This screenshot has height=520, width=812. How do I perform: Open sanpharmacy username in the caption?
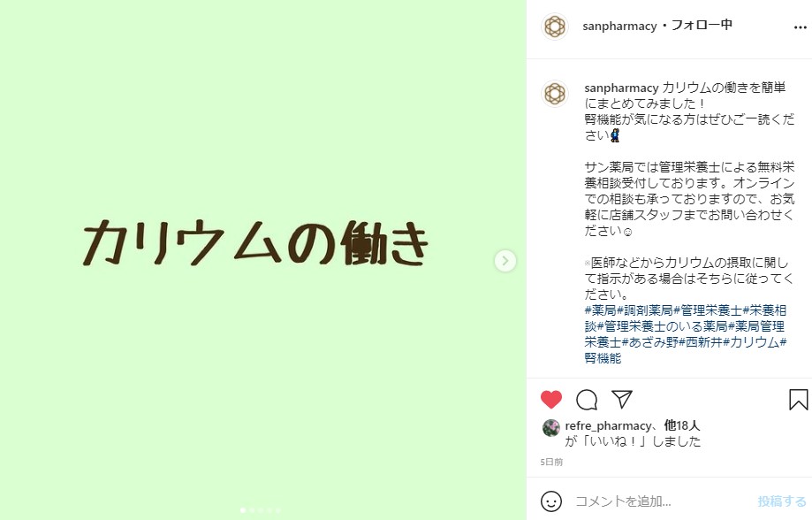621,88
